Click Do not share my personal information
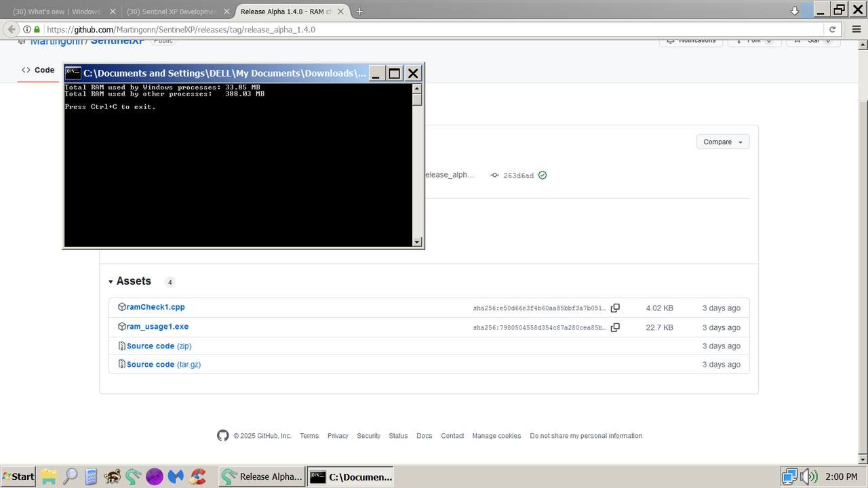Image resolution: width=868 pixels, height=488 pixels. pos(586,436)
